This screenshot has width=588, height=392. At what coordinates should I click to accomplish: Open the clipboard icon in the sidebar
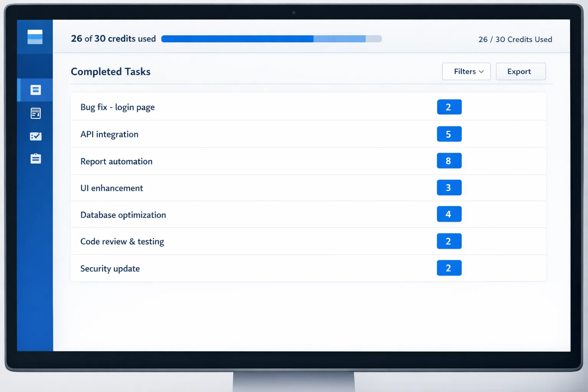click(x=35, y=158)
